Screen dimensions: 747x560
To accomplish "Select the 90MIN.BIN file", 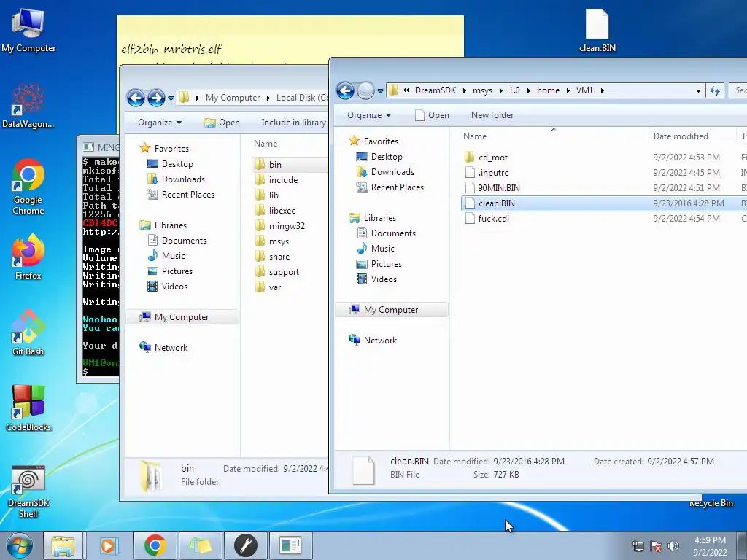I will pos(498,187).
